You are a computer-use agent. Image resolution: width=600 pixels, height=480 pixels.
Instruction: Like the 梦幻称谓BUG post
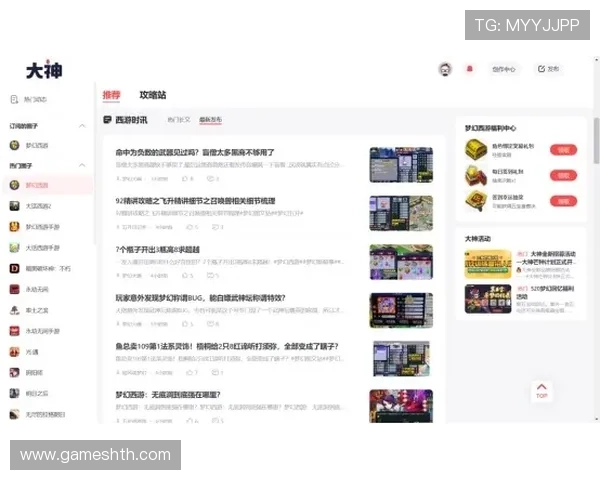coord(188,324)
